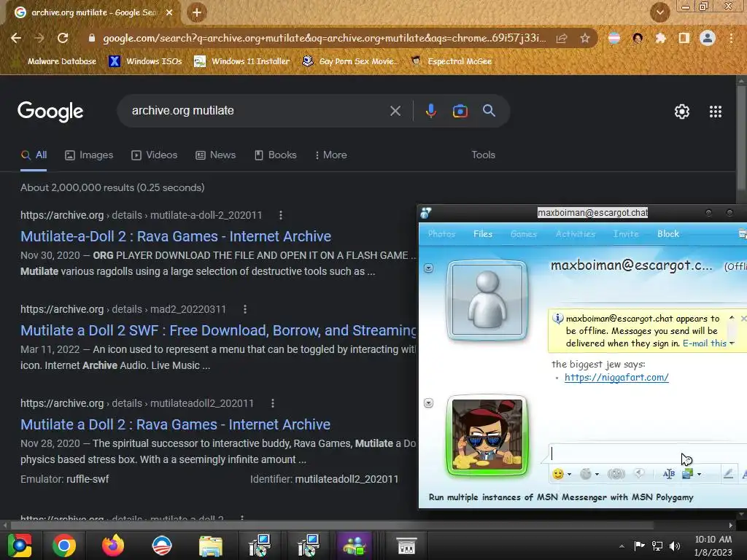Open the Chrome profile avatar

[x=708, y=38]
